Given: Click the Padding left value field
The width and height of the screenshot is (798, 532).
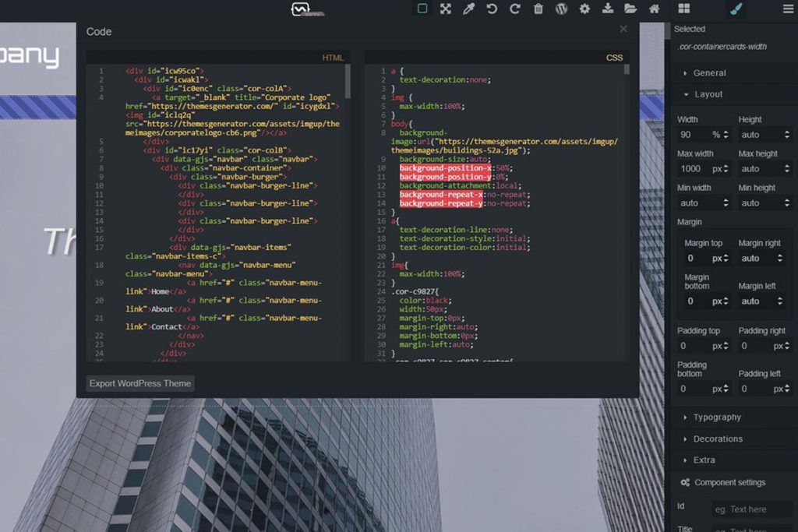Looking at the screenshot, I should 754,389.
